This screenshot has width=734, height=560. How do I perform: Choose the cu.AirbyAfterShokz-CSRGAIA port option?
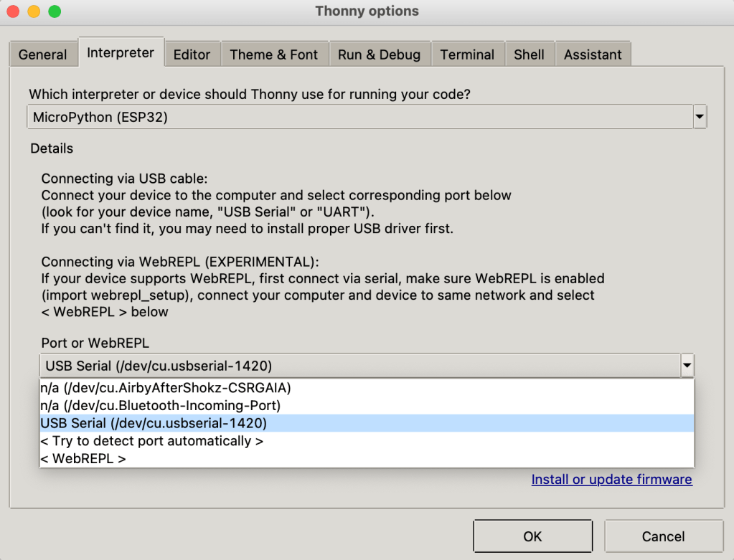click(166, 388)
